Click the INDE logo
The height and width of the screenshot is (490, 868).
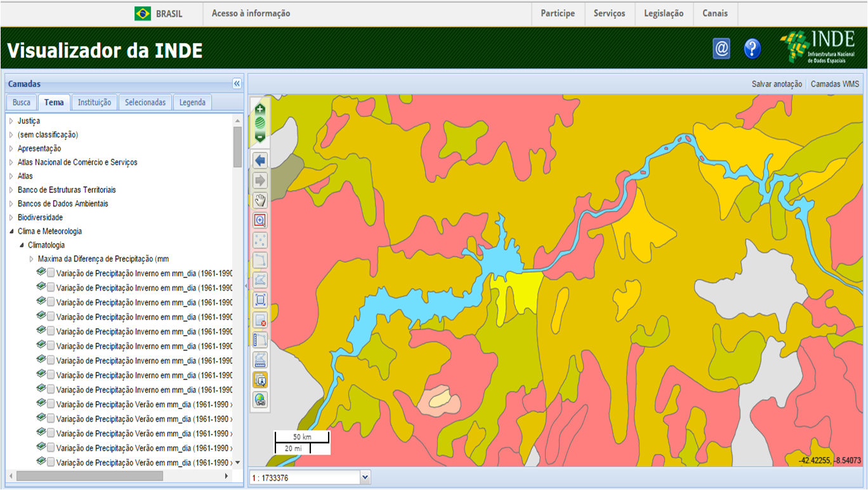pos(818,47)
